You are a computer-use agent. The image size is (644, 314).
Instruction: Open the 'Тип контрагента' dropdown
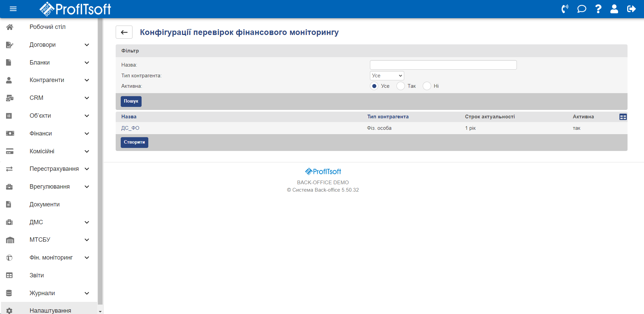pyautogui.click(x=387, y=76)
